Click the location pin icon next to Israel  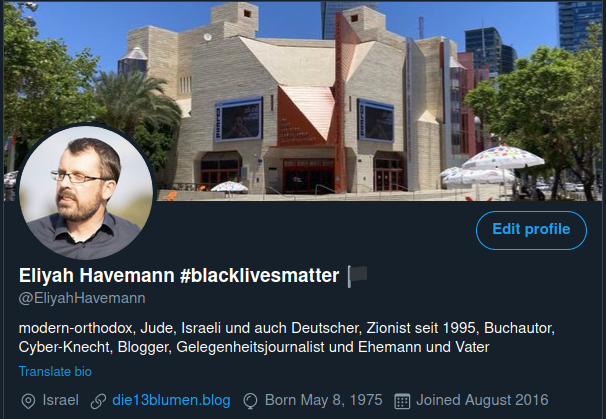coord(28,401)
